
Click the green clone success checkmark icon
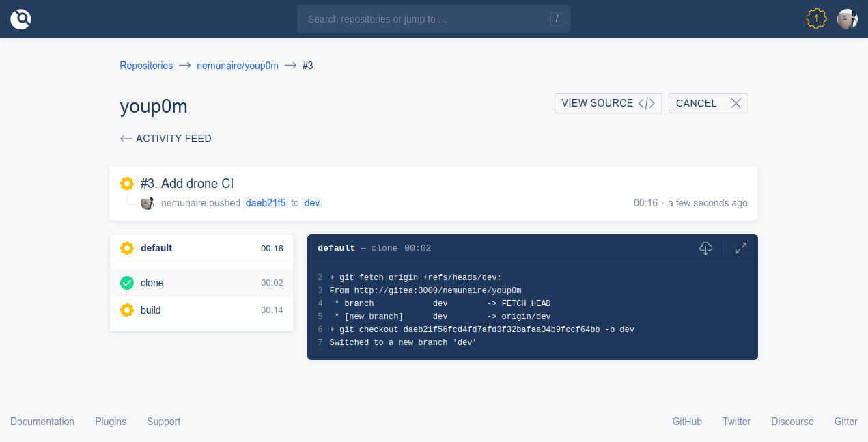point(126,283)
